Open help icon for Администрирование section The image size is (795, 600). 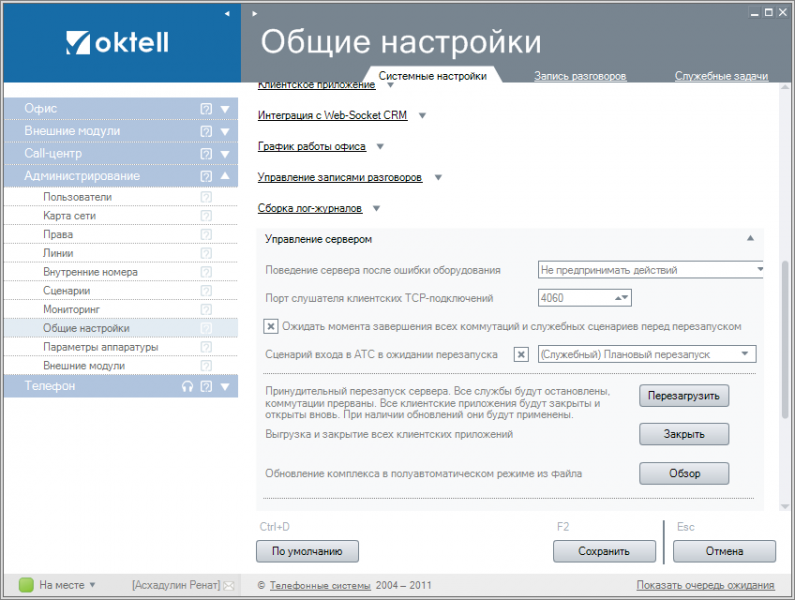[x=206, y=176]
